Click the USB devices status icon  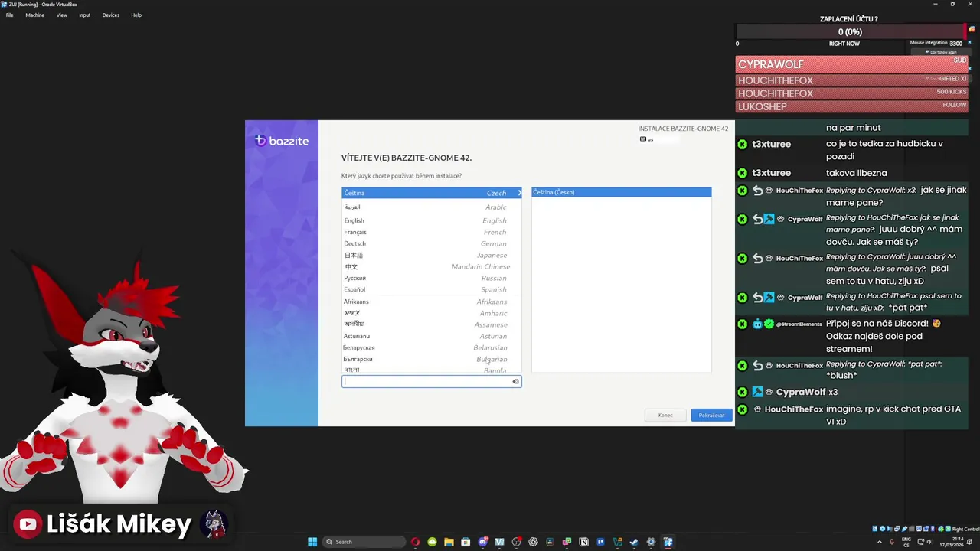click(905, 529)
